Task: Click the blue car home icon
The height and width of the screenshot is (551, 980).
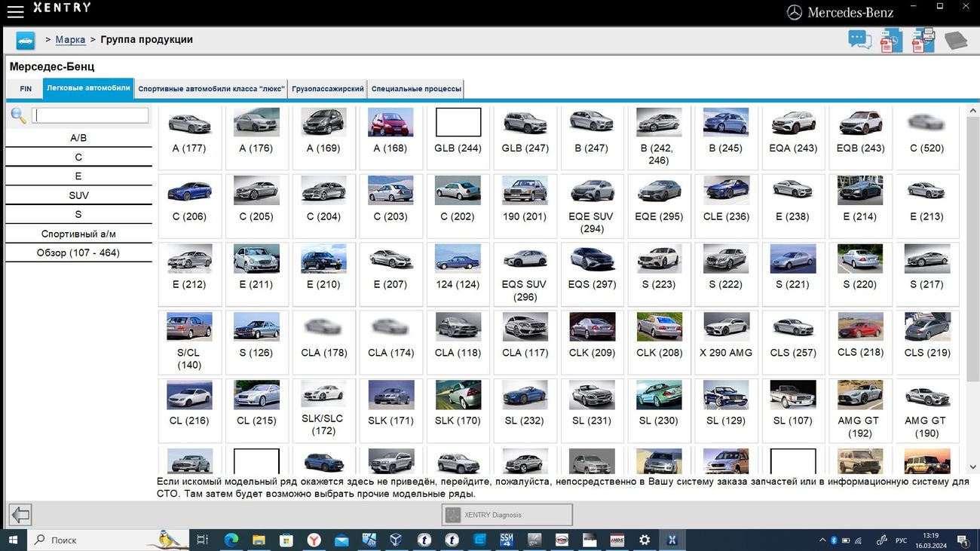Action: [26, 41]
